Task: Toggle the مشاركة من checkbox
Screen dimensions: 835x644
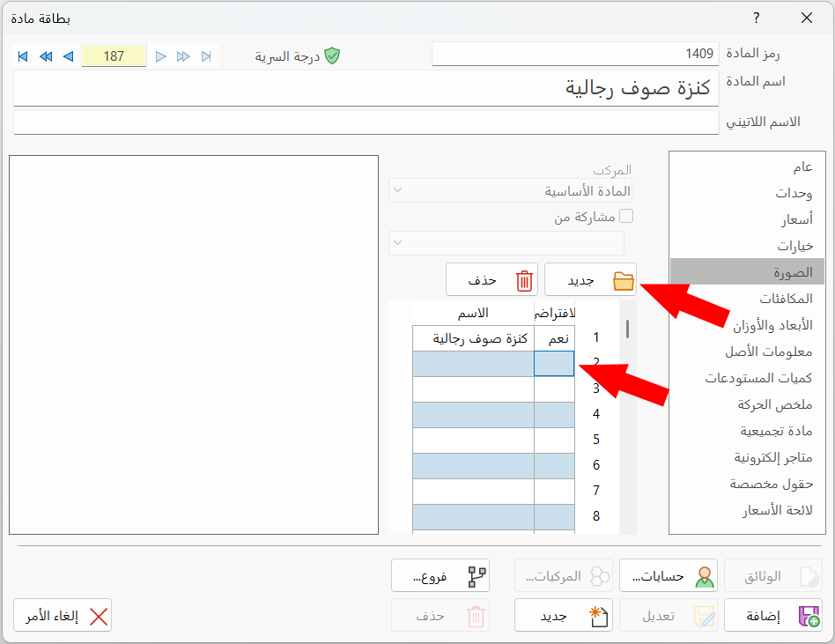Action: coord(626,216)
